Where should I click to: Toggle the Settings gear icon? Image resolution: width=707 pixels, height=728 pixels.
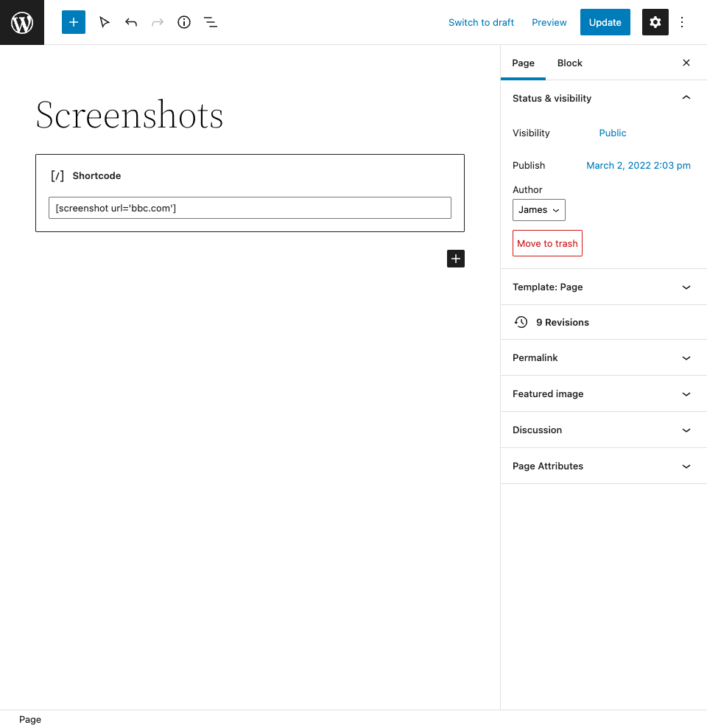coord(655,22)
